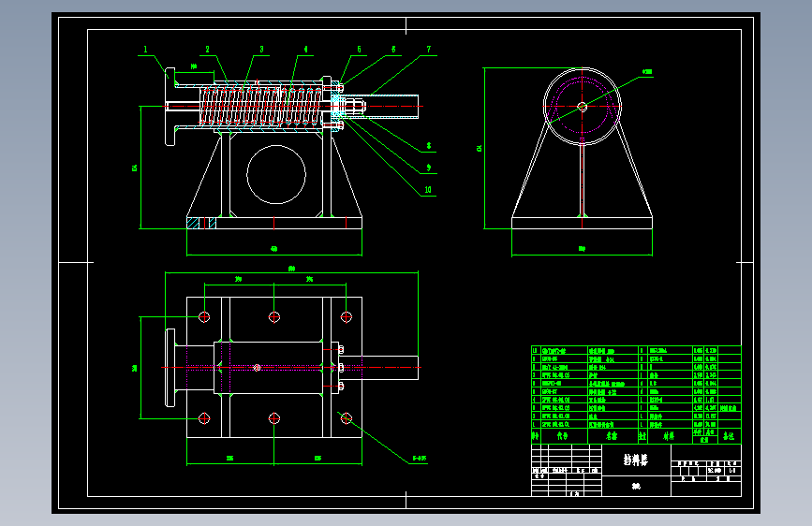Select balloon number 5 label
The height and width of the screenshot is (526, 812).
click(359, 50)
